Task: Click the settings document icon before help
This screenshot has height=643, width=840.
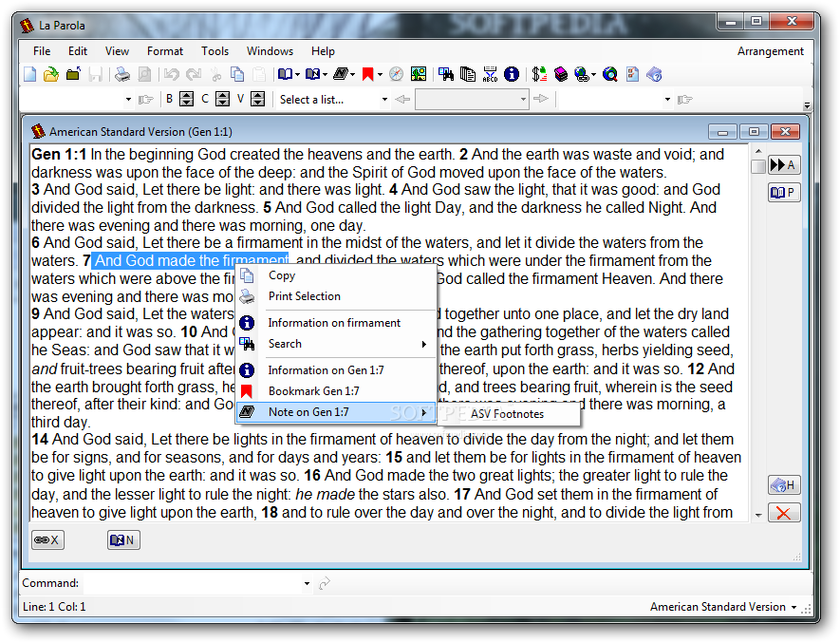Action: (x=632, y=74)
